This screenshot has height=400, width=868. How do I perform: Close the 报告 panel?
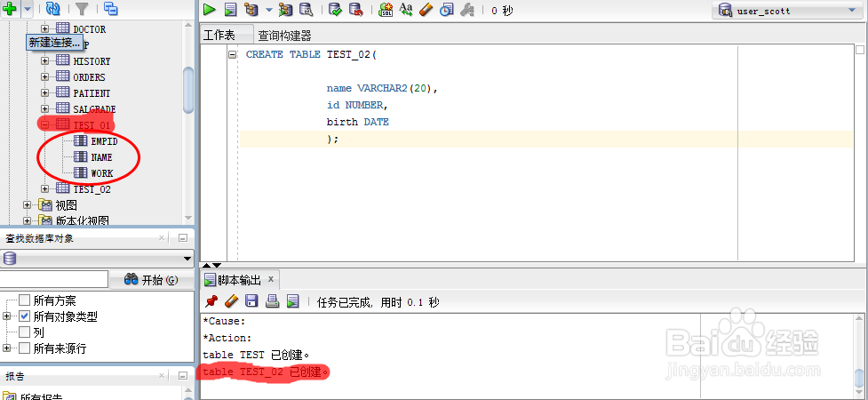[x=162, y=377]
